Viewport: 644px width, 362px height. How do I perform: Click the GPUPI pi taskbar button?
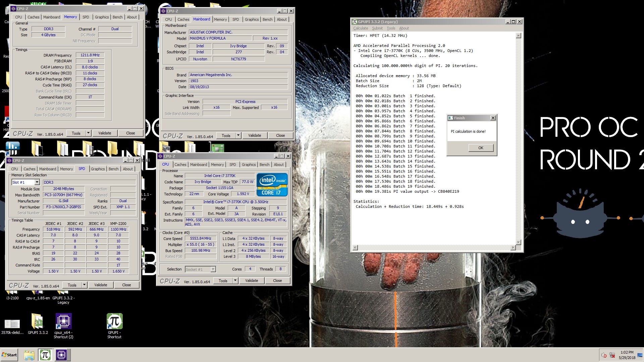coord(45,355)
